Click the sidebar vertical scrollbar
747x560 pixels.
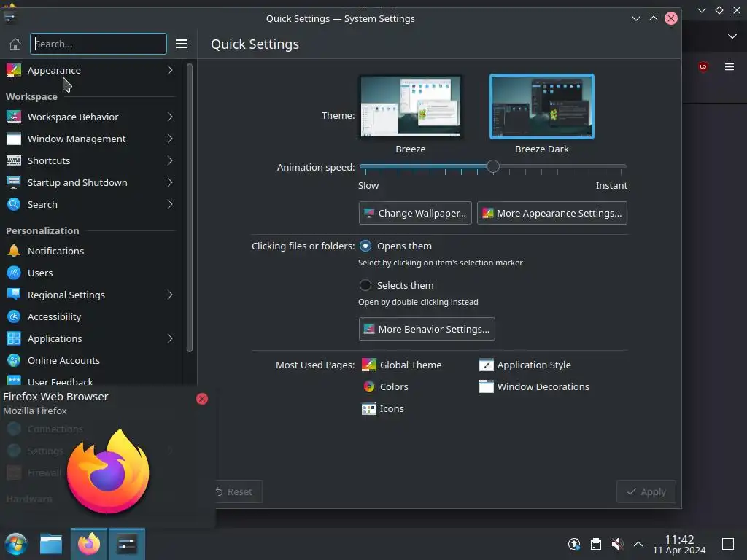click(x=190, y=208)
